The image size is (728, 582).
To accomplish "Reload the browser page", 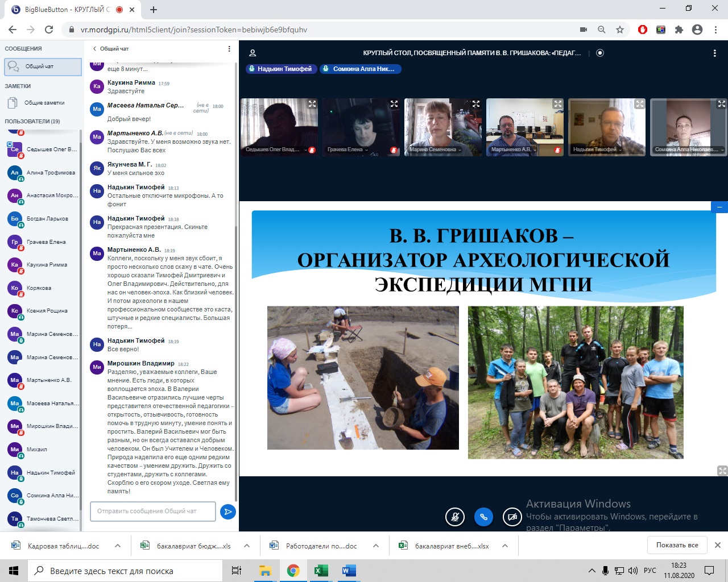I will pyautogui.click(x=49, y=30).
